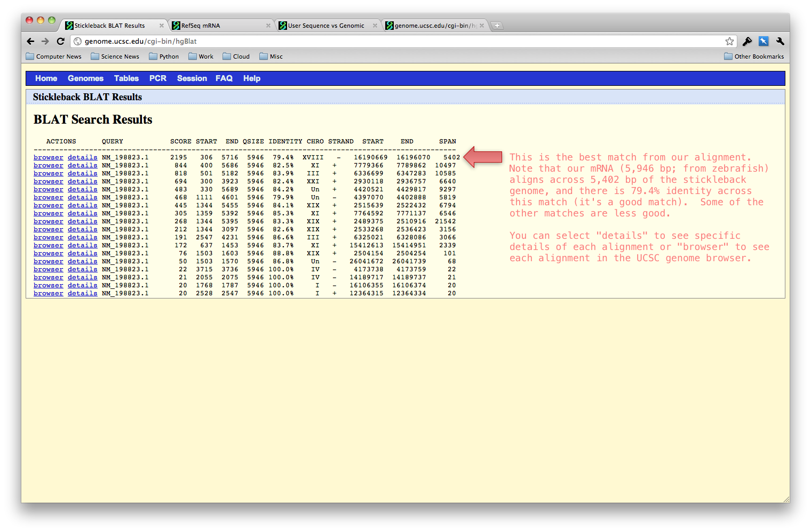Open Genomes in the UCSC navigation bar
The width and height of the screenshot is (811, 532).
[85, 78]
